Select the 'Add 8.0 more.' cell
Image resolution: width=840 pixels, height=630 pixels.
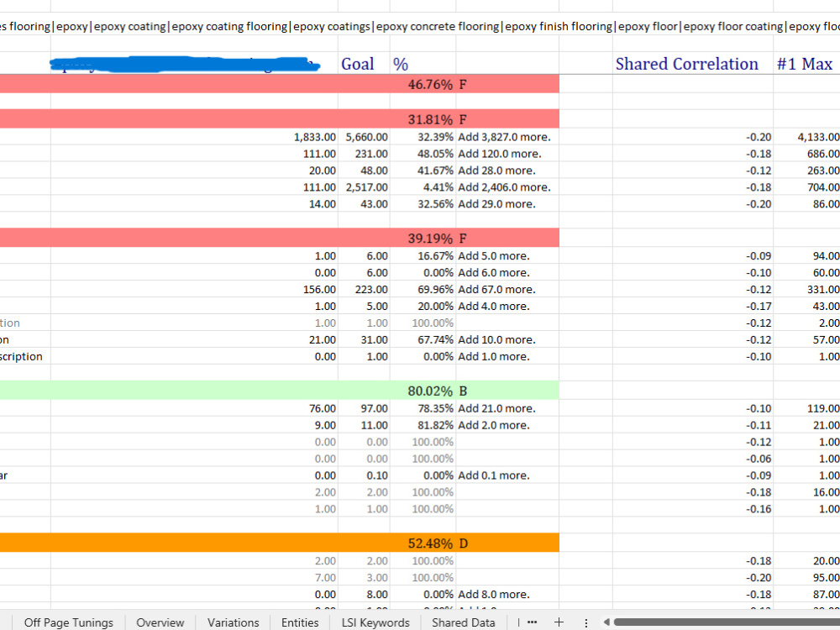point(507,595)
